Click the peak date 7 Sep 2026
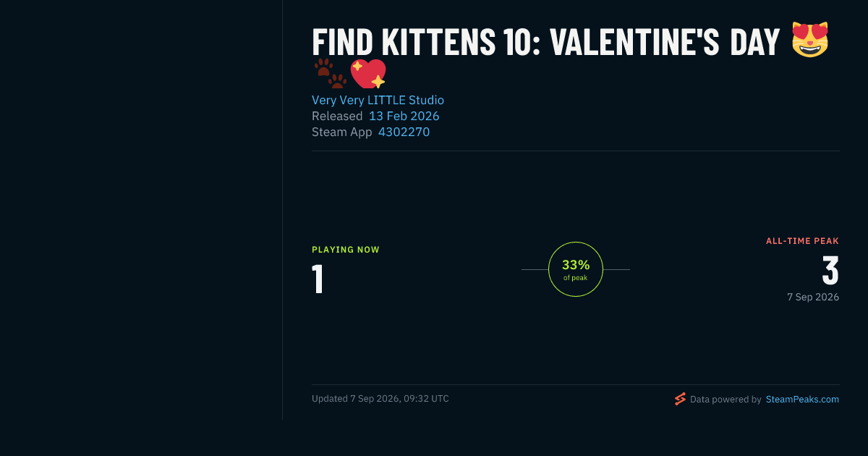Image resolution: width=868 pixels, height=456 pixels. pyautogui.click(x=813, y=297)
